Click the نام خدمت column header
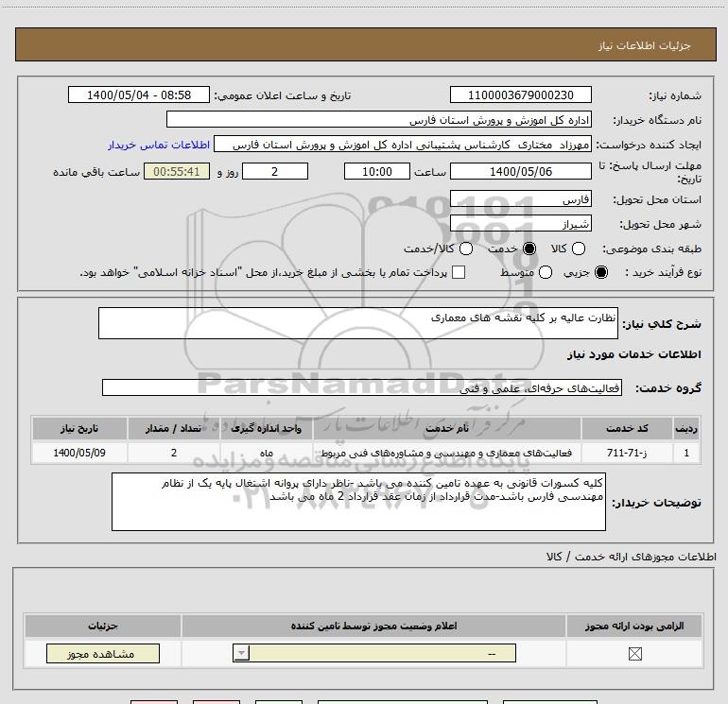 click(x=447, y=428)
